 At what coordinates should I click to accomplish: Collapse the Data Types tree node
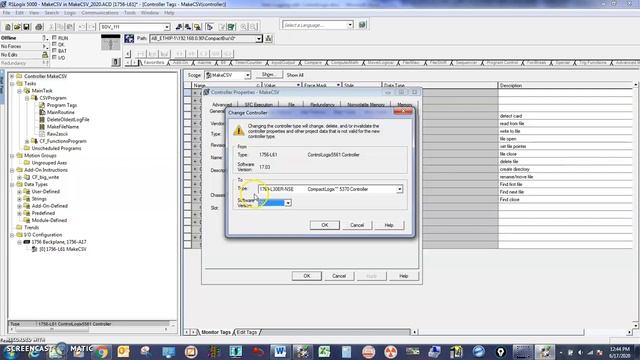(12, 184)
